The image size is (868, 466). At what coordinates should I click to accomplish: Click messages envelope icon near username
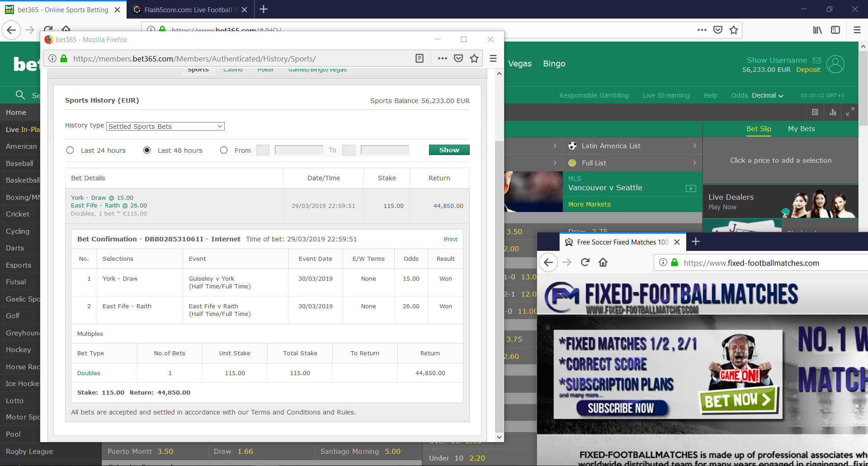[816, 60]
